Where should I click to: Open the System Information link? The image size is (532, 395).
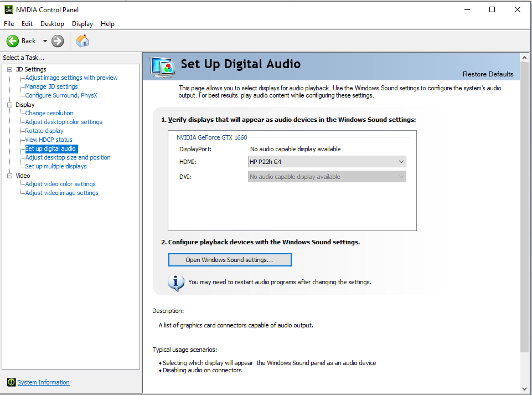[43, 382]
